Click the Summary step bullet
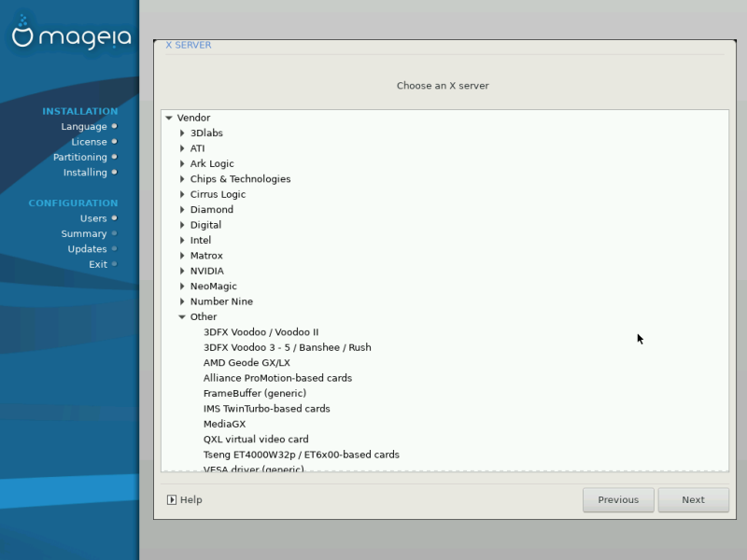This screenshot has width=747, height=560. click(114, 233)
